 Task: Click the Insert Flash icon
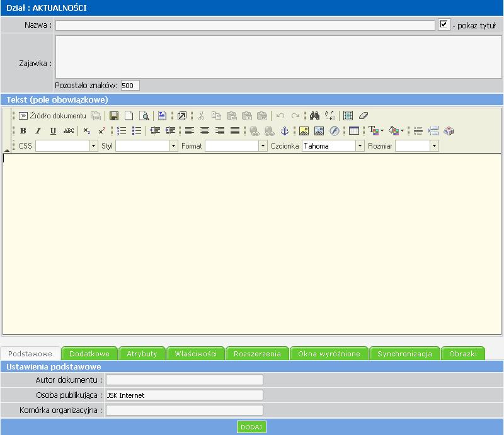coord(335,131)
